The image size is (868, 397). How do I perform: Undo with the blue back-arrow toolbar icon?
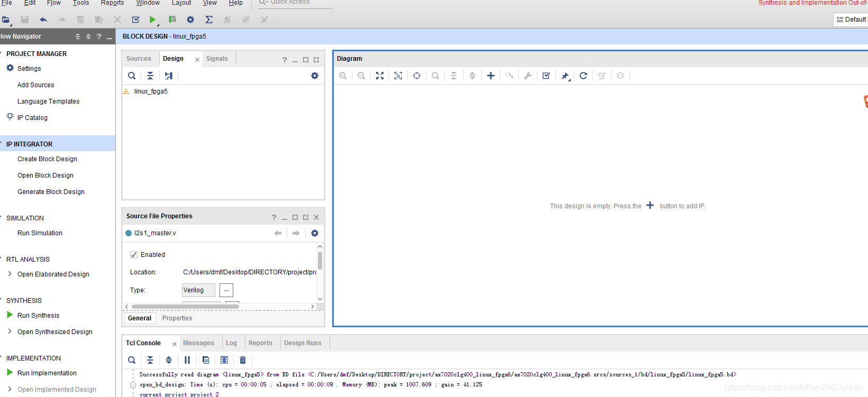43,20
